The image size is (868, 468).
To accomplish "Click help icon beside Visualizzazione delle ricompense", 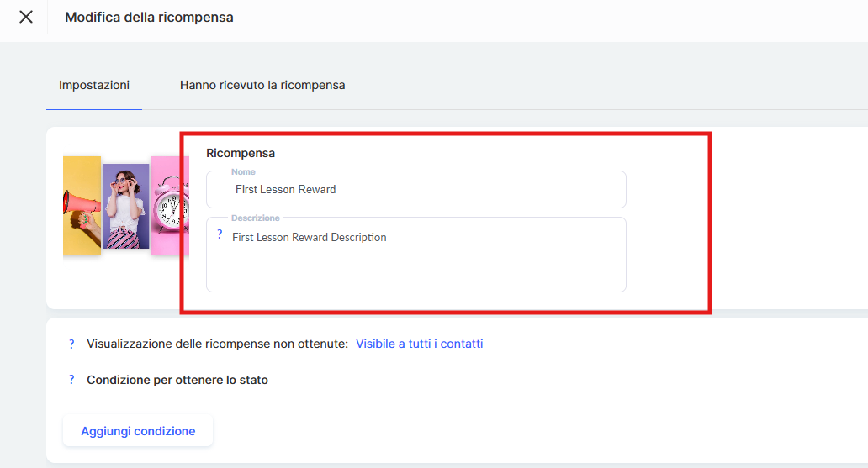I will point(71,344).
